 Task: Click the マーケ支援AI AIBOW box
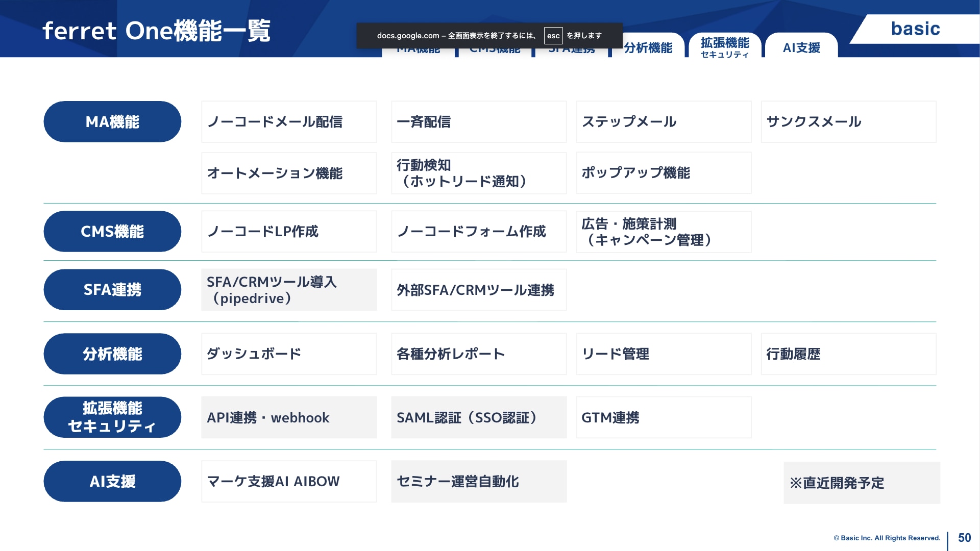coord(289,482)
